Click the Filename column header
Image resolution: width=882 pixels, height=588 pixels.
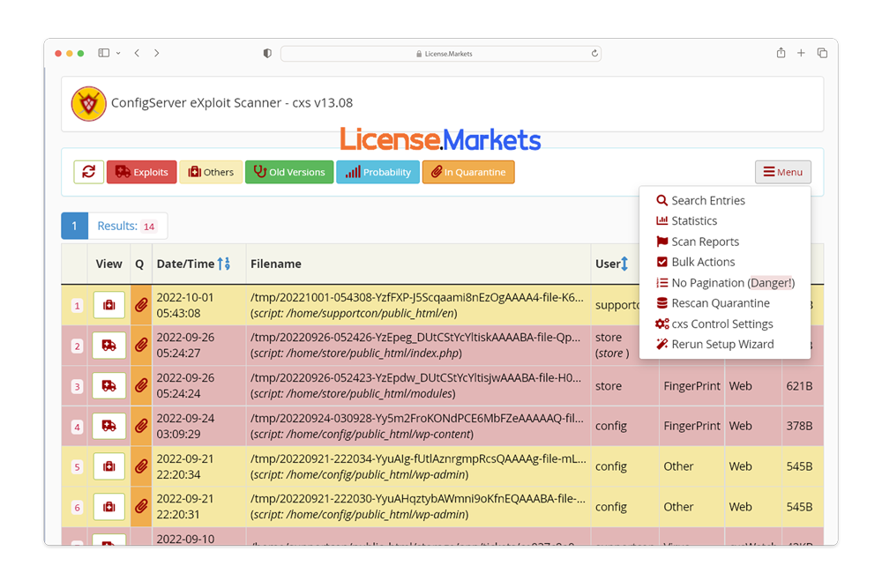click(275, 264)
